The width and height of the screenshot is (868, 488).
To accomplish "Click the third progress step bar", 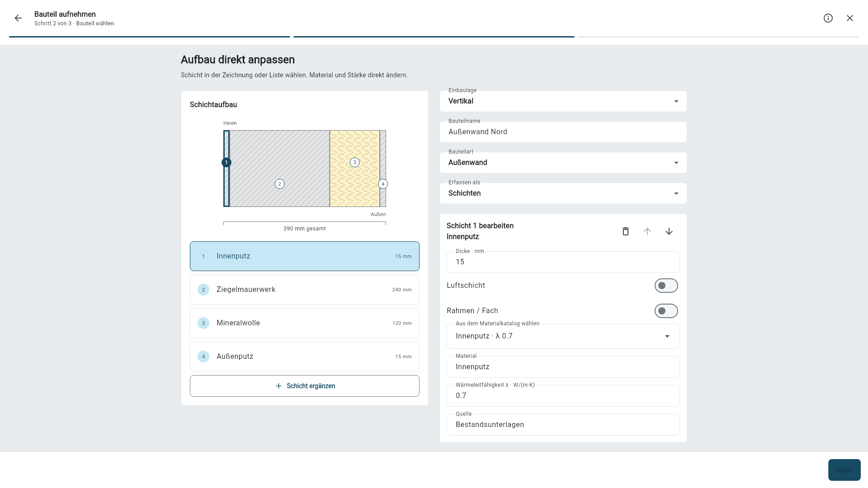I will pos(718,37).
